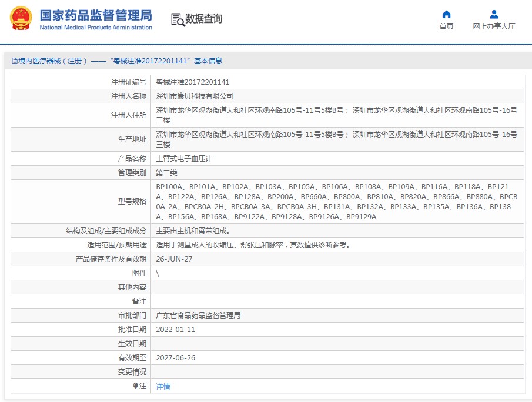Click the 数据查询 heading text
The height and width of the screenshot is (402, 532).
(x=204, y=19)
